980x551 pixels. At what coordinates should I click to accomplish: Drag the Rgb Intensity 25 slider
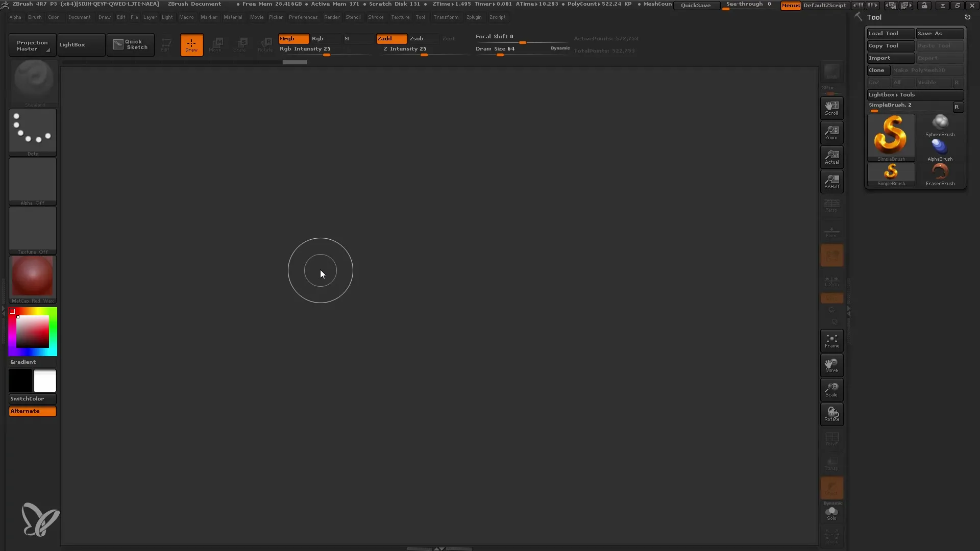325,54
